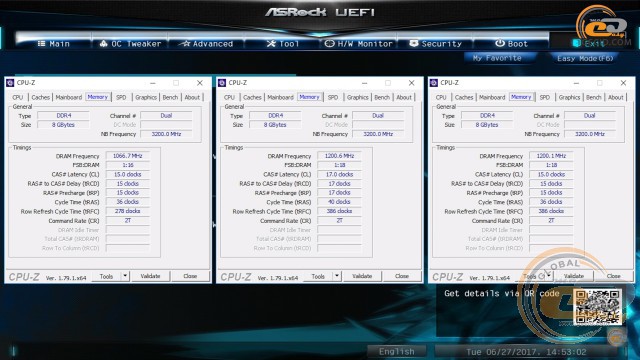The height and width of the screenshot is (360, 640).
Task: Open the About tab in middle CPU-Z window
Action: click(404, 97)
